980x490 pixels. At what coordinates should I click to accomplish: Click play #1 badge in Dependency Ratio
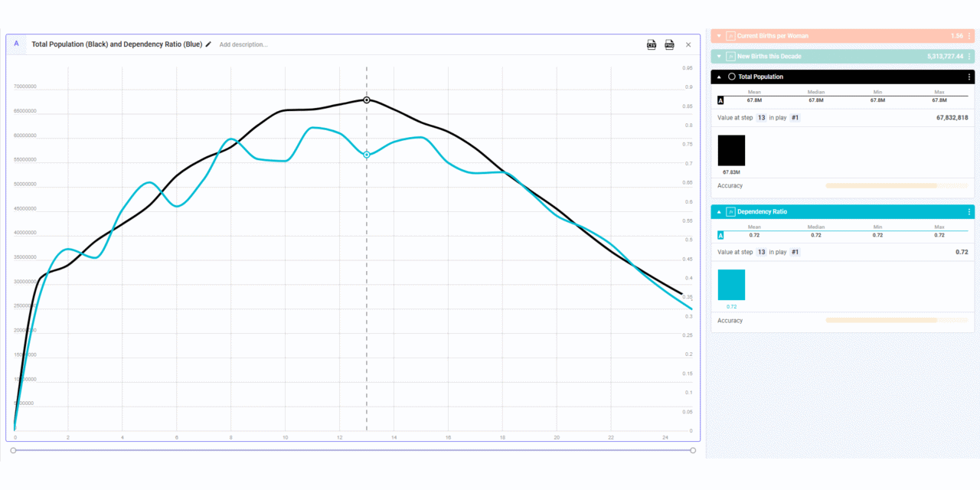click(795, 252)
